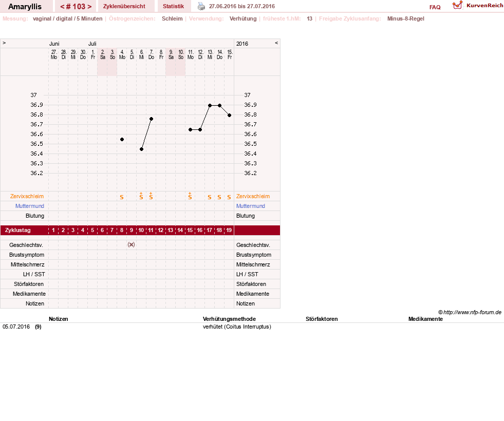Click the Minus-8-Regel value

tap(406, 18)
